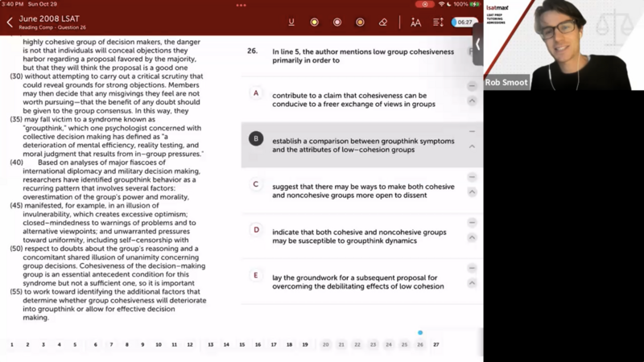
Task: Eliminate answer D with minus button
Action: pos(472,223)
